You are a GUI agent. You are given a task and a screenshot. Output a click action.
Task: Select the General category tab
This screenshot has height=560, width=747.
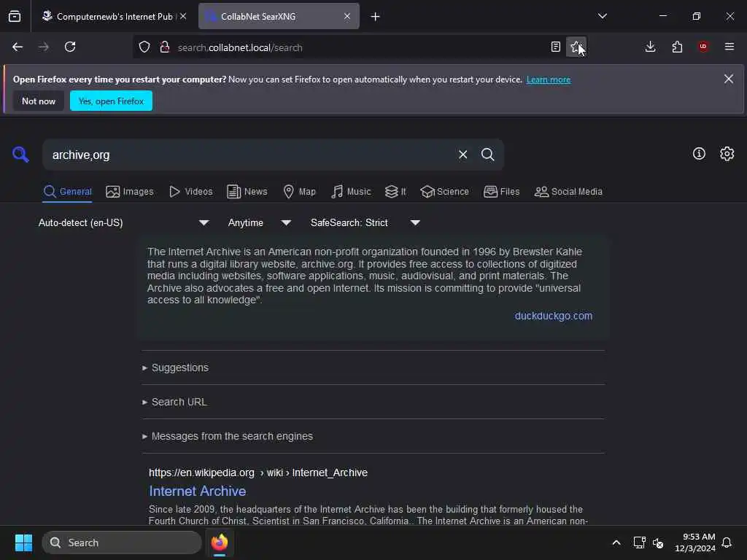tap(67, 192)
